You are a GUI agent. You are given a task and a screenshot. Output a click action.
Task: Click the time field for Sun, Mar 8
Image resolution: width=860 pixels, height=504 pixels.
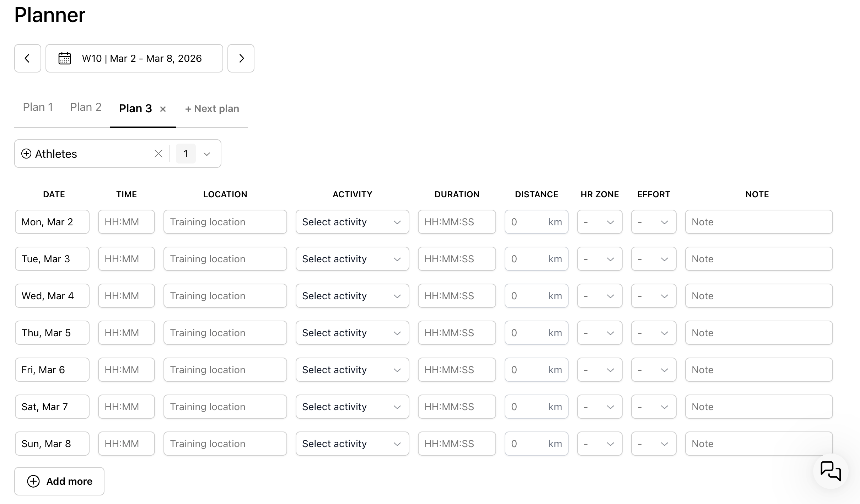pos(127,444)
